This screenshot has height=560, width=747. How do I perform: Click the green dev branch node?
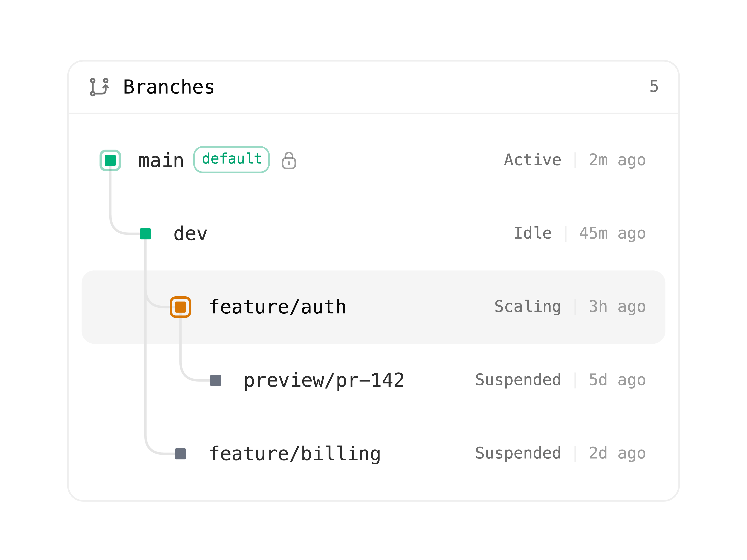point(146,234)
